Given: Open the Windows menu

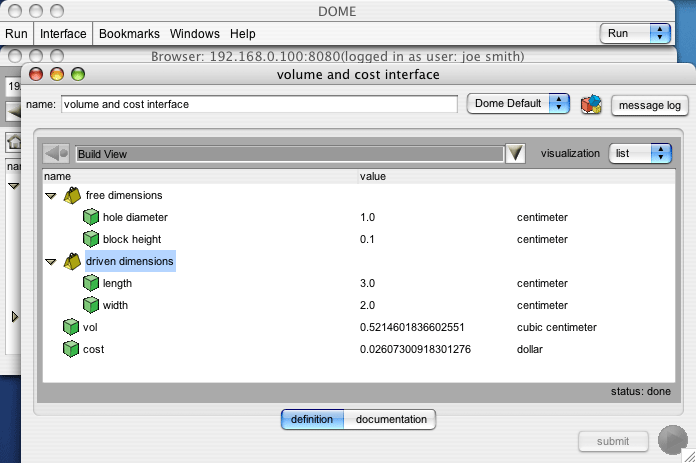Looking at the screenshot, I should [x=194, y=34].
